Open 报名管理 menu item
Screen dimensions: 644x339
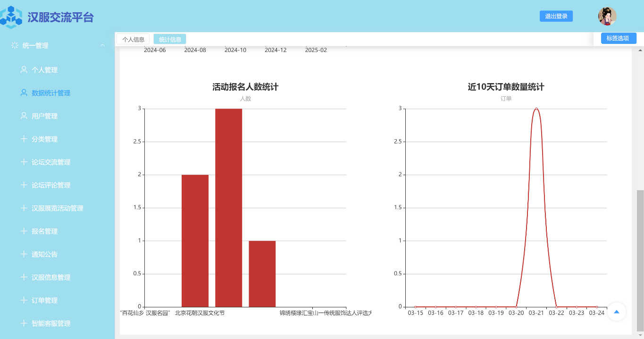pos(44,231)
